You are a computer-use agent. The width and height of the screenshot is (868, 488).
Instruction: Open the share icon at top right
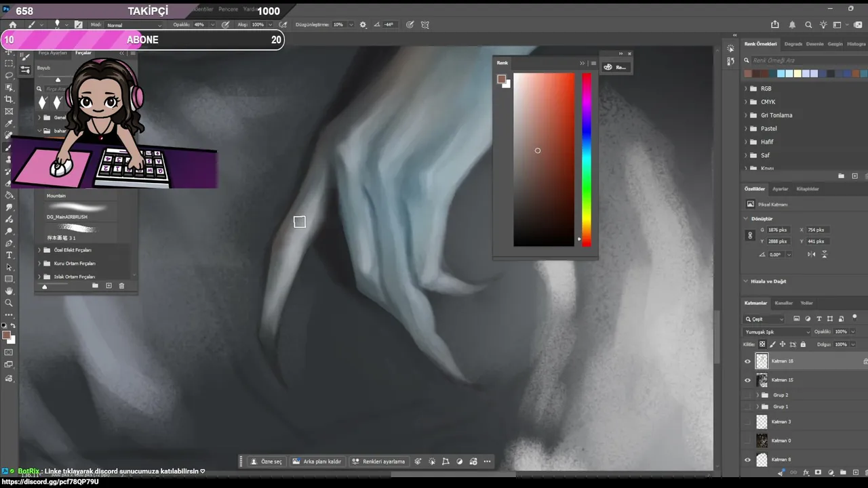pos(775,25)
